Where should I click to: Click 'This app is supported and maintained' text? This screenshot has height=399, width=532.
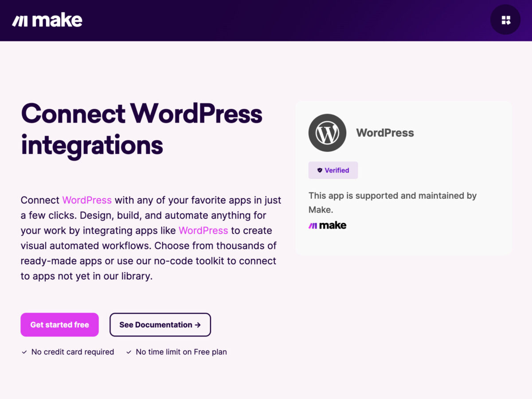pyautogui.click(x=392, y=196)
